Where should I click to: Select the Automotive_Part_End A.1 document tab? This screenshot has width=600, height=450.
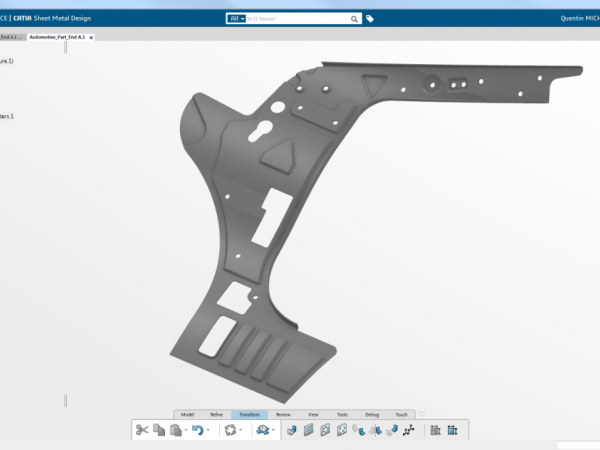[x=57, y=37]
